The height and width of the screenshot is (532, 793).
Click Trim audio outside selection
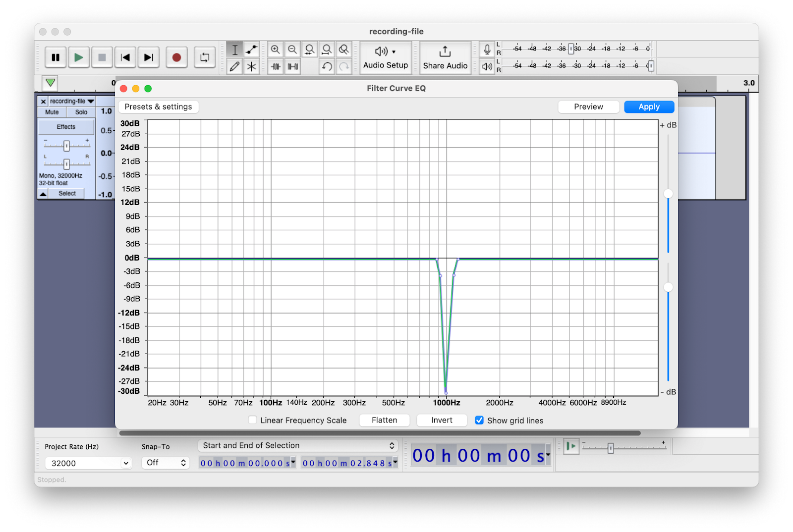(276, 66)
